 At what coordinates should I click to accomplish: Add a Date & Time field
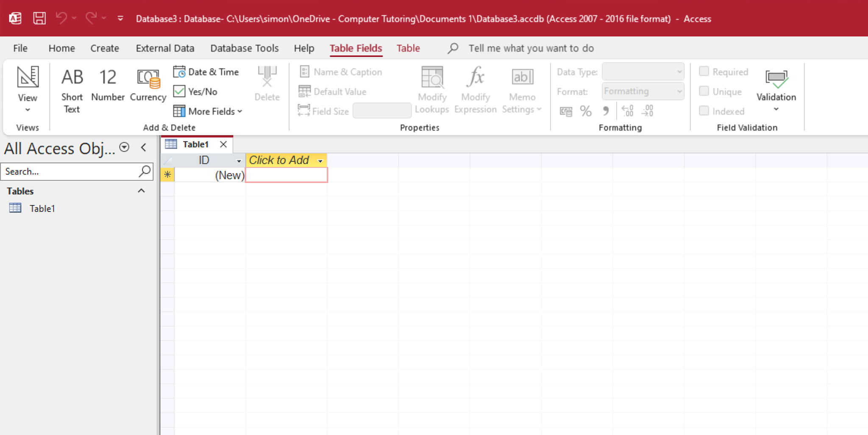point(206,72)
